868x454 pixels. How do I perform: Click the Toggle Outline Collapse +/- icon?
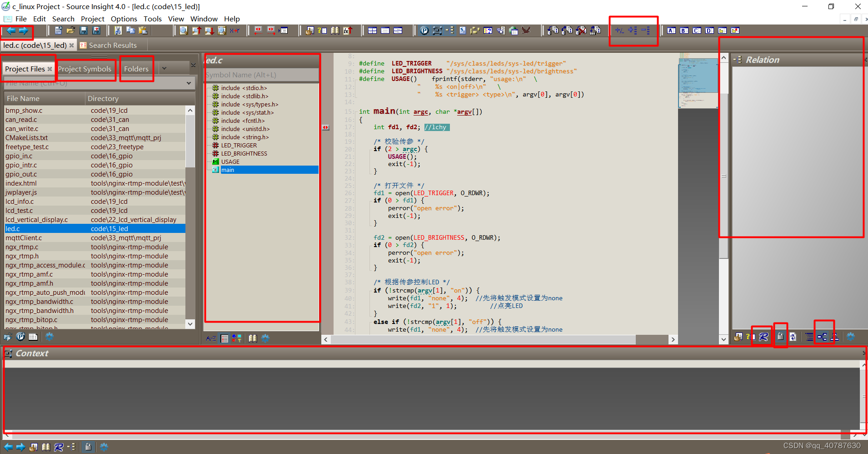(x=619, y=30)
